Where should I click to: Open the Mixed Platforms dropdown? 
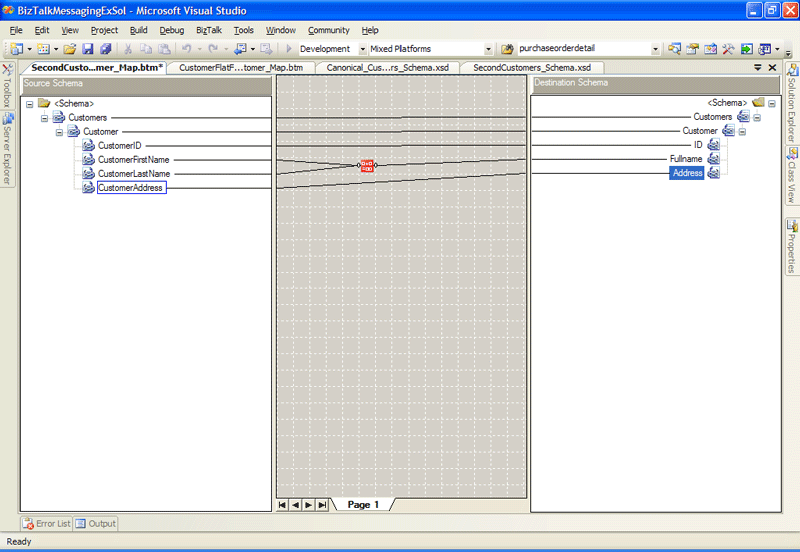tap(488, 49)
